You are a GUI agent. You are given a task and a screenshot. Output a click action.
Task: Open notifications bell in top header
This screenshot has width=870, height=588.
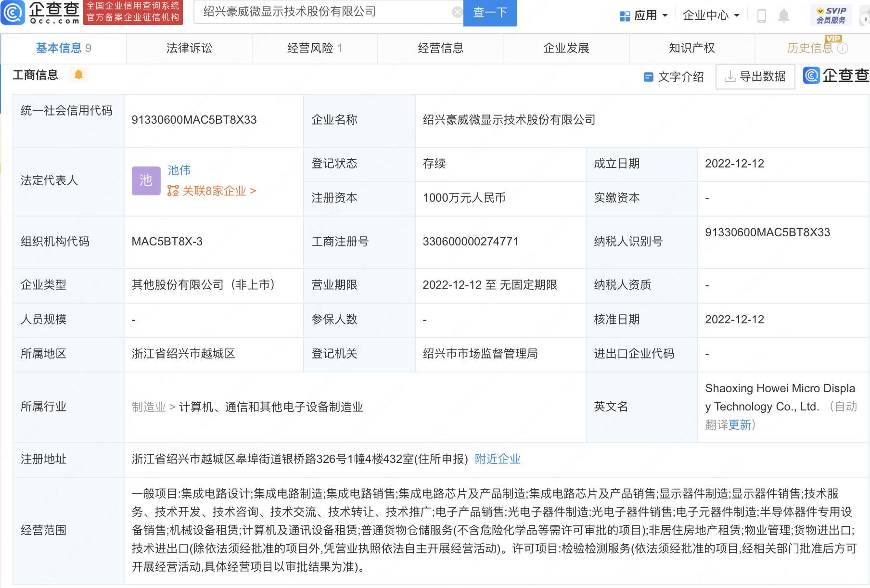pyautogui.click(x=784, y=16)
